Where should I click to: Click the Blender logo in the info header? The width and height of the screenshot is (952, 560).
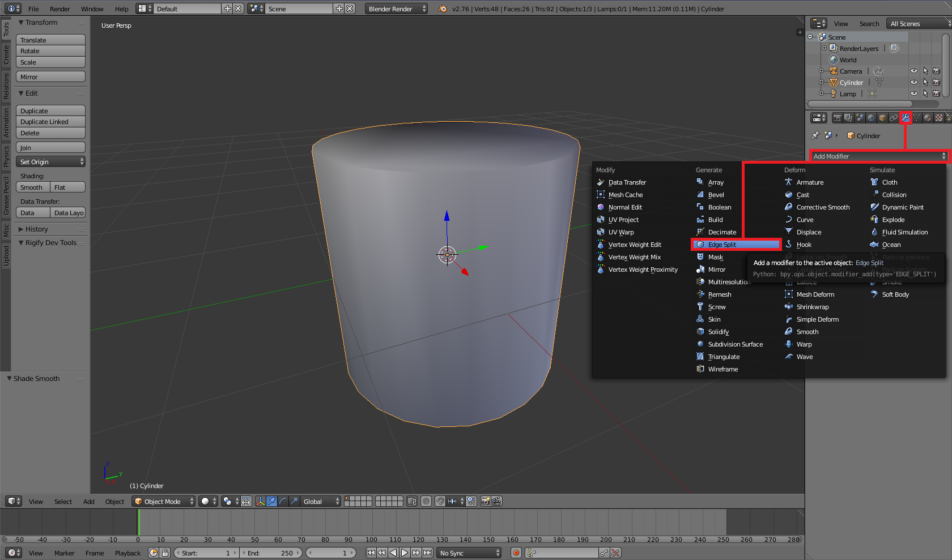pyautogui.click(x=443, y=8)
